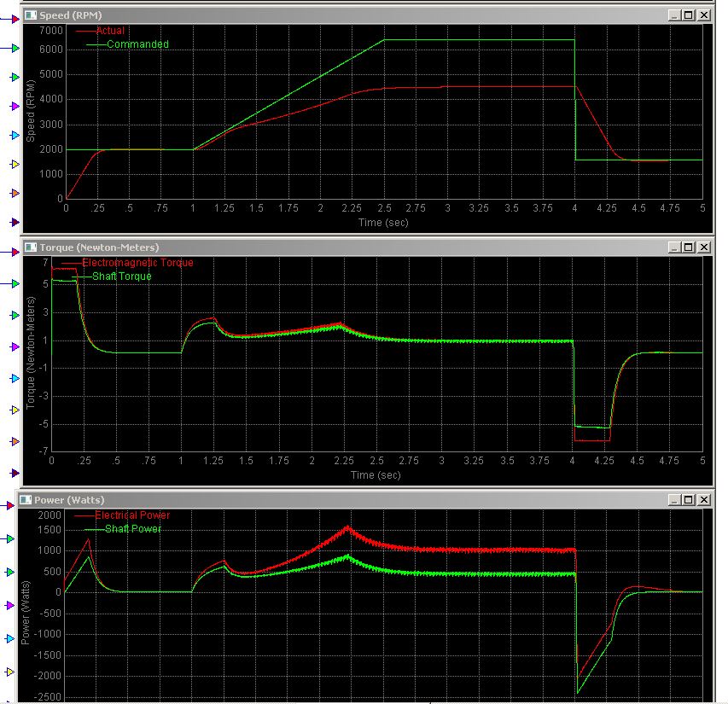The height and width of the screenshot is (704, 728).
Task: Click the vertical 'Speed (RPM)' y-axis label
Action: [x=30, y=110]
